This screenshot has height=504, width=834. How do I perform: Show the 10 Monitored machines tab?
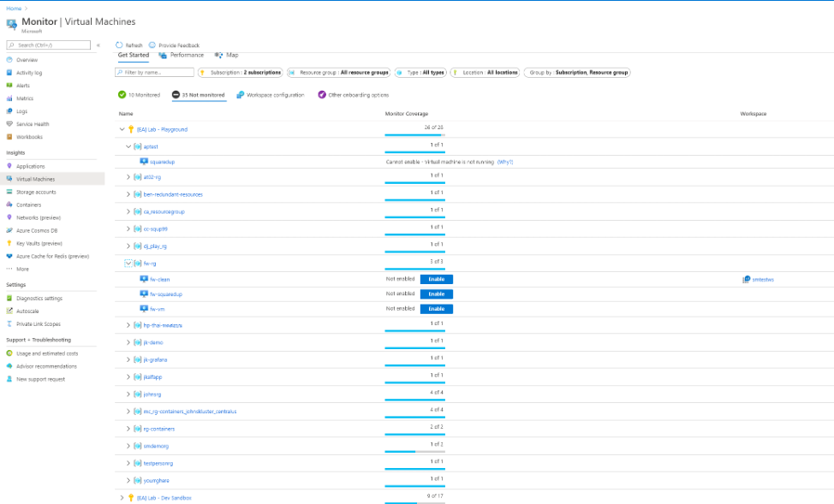139,95
